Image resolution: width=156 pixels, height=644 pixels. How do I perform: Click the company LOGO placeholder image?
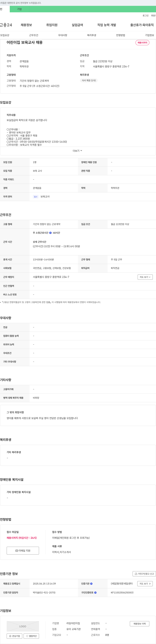point(23,626)
